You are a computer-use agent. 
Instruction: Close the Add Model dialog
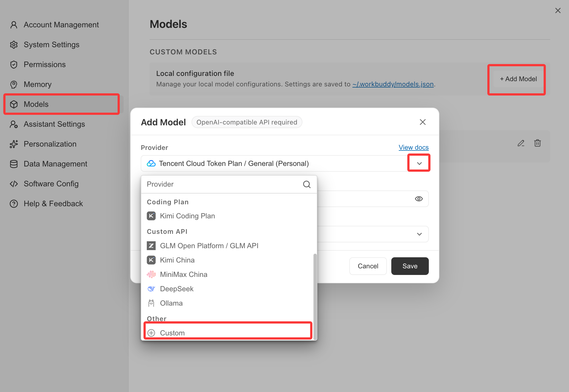(423, 122)
